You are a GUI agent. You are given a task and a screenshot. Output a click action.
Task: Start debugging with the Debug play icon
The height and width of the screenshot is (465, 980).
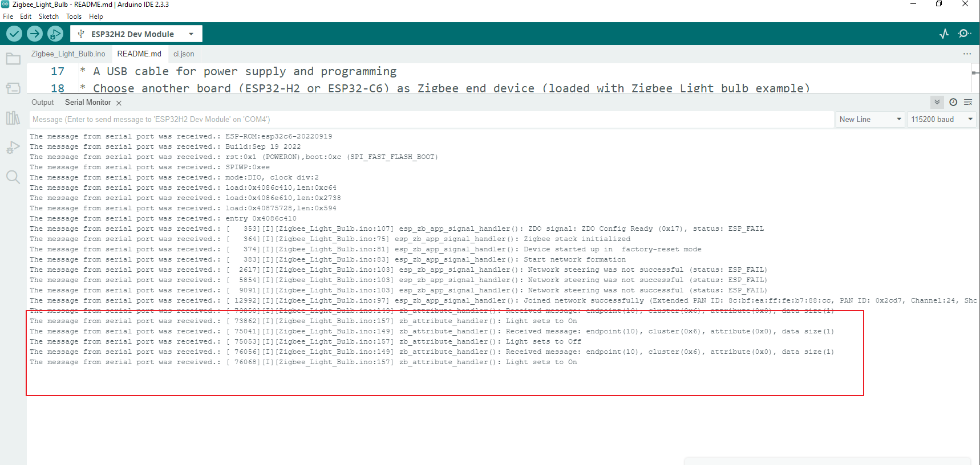pos(55,34)
